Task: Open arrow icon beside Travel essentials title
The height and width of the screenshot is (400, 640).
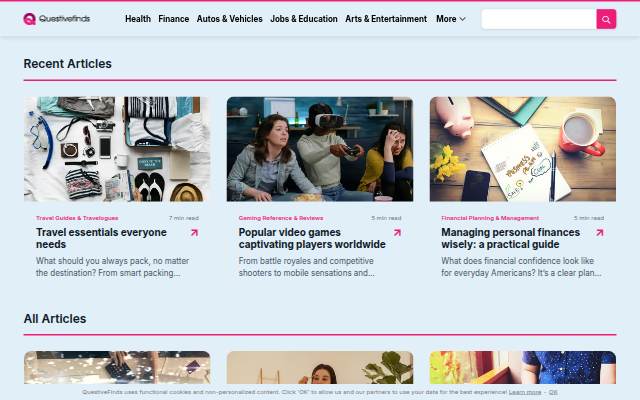Action: [x=194, y=233]
